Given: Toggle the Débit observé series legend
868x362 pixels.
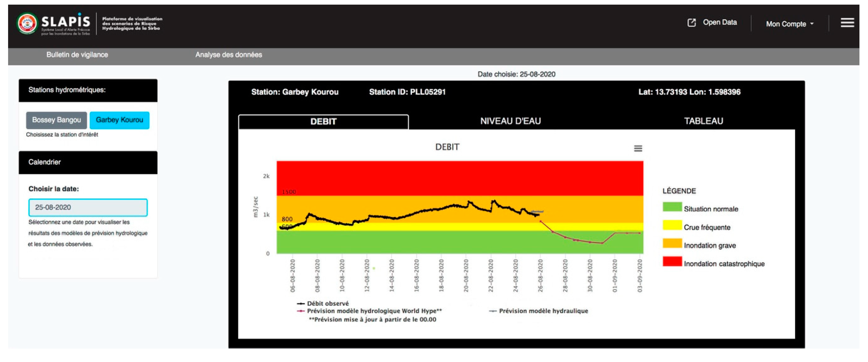Looking at the screenshot, I should [323, 304].
